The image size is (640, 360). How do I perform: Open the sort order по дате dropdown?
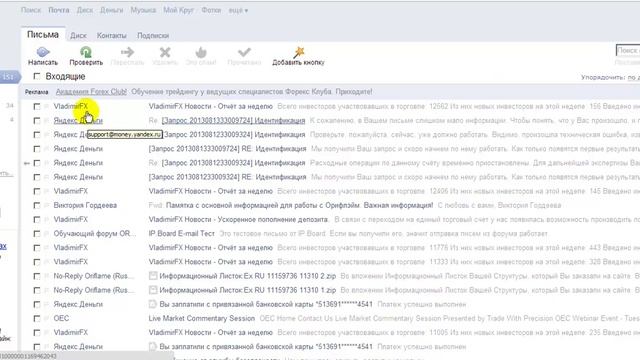coord(633,77)
